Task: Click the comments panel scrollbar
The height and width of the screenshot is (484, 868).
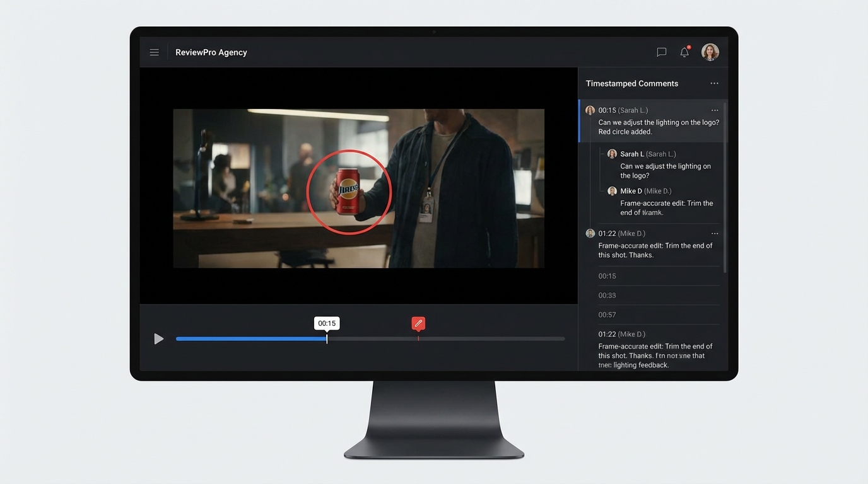Action: pyautogui.click(x=724, y=188)
